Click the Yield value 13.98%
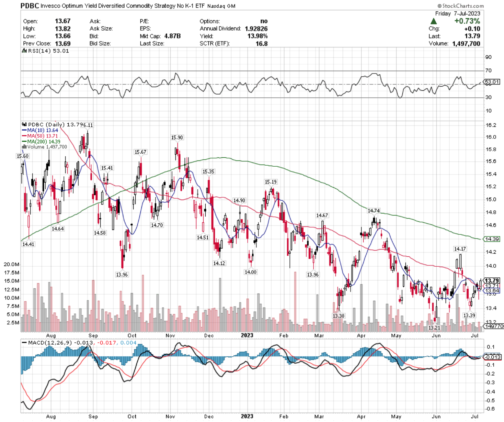Screen dimensions: 504x422 257,36
